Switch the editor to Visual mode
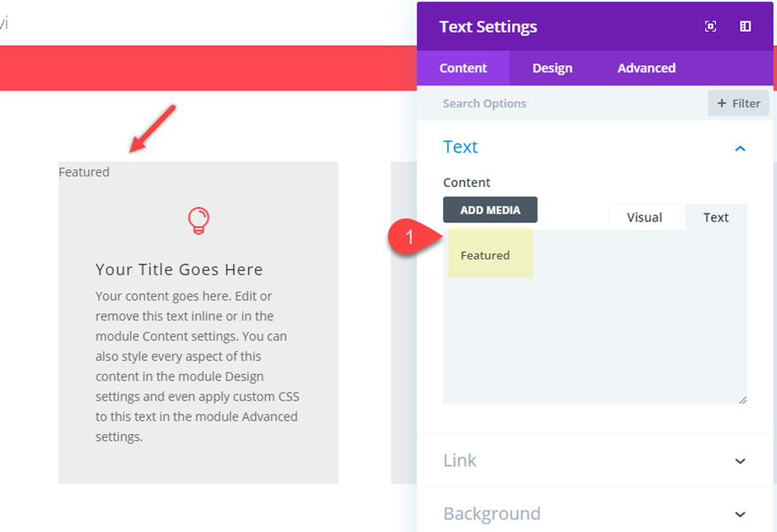The width and height of the screenshot is (777, 532). click(x=644, y=217)
